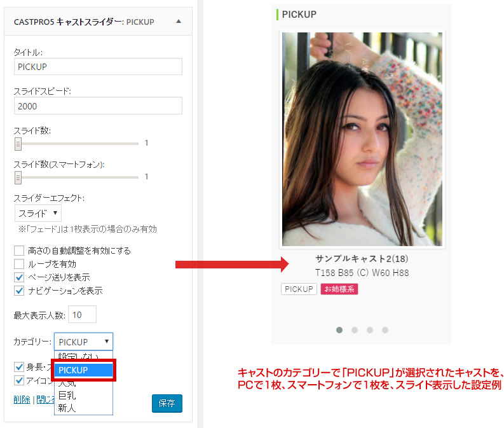Viewport: 504px width, 428px height.
Task: Click the スライド数 slider handle
Action: (x=18, y=144)
